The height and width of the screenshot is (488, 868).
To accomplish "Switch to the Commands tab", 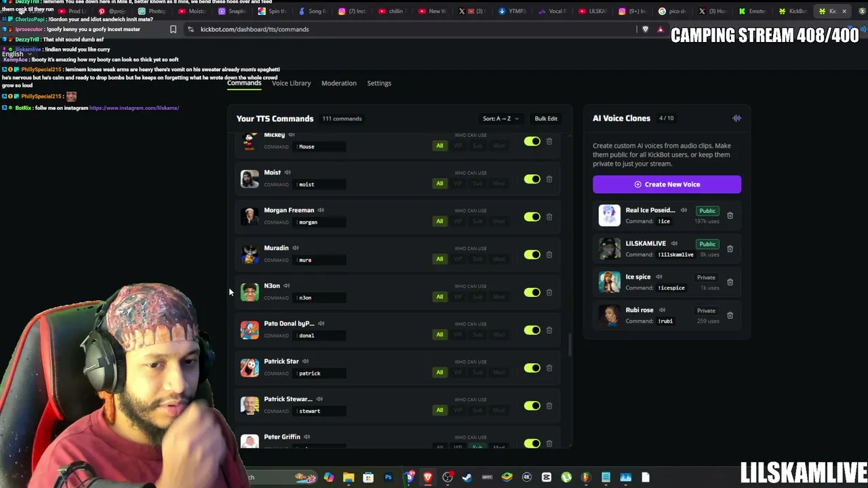I will pyautogui.click(x=244, y=83).
